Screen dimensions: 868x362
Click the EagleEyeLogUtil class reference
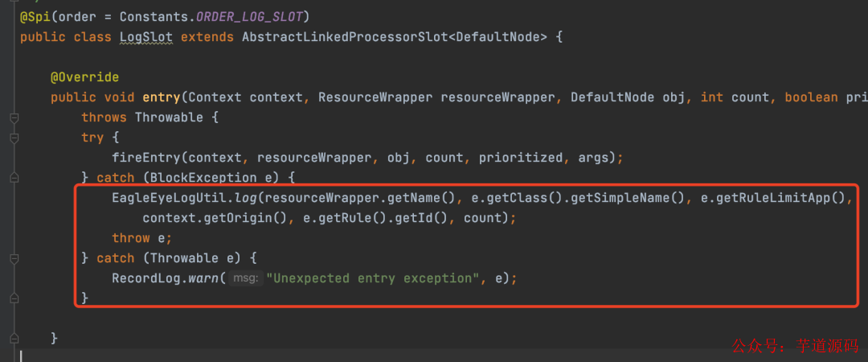[x=169, y=197]
